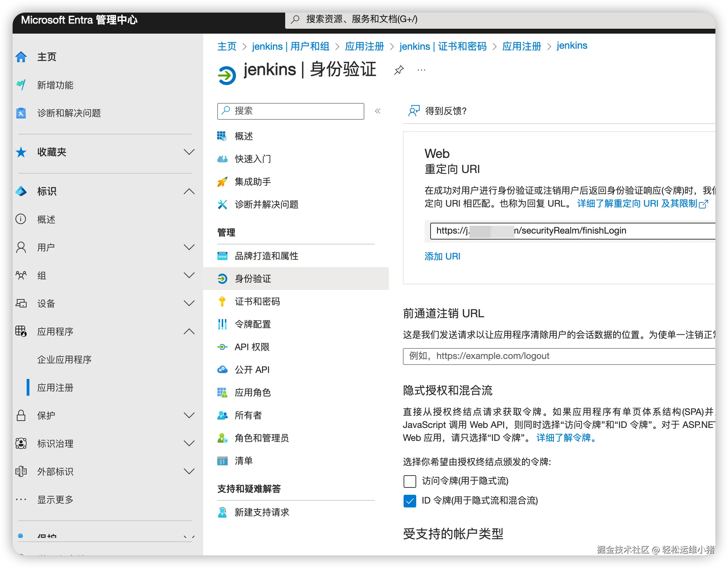This screenshot has height=568, width=728.
Task: Enable the 访问令牌(用于隐式流) checkbox
Action: point(410,481)
